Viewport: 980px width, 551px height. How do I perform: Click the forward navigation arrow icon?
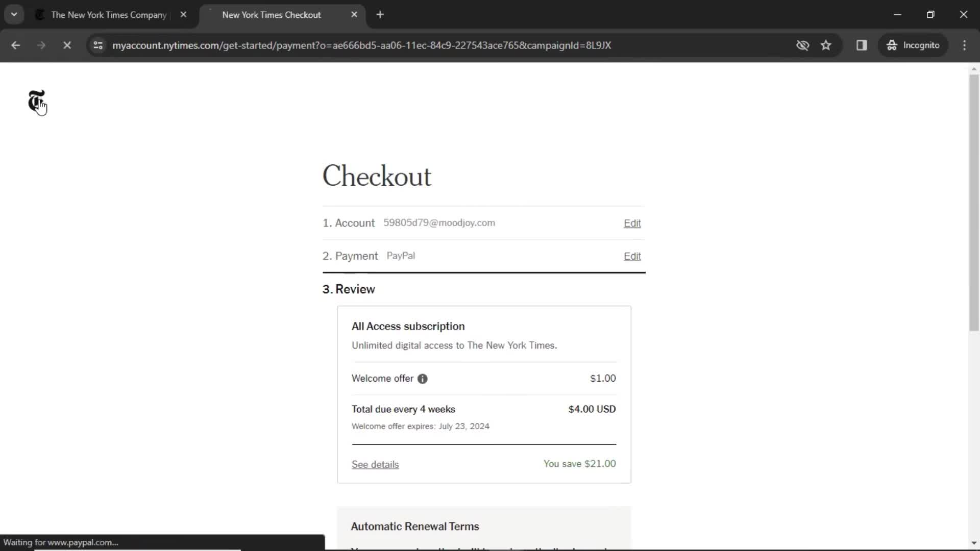tap(41, 45)
